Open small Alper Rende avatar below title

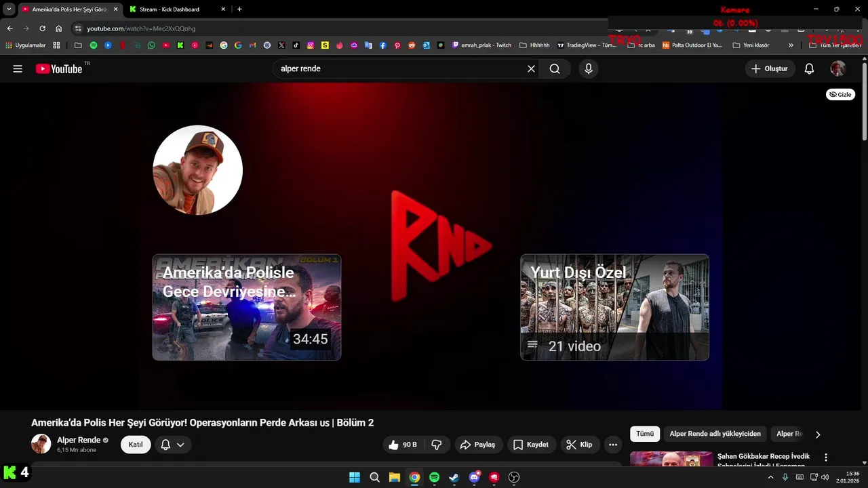click(x=41, y=444)
